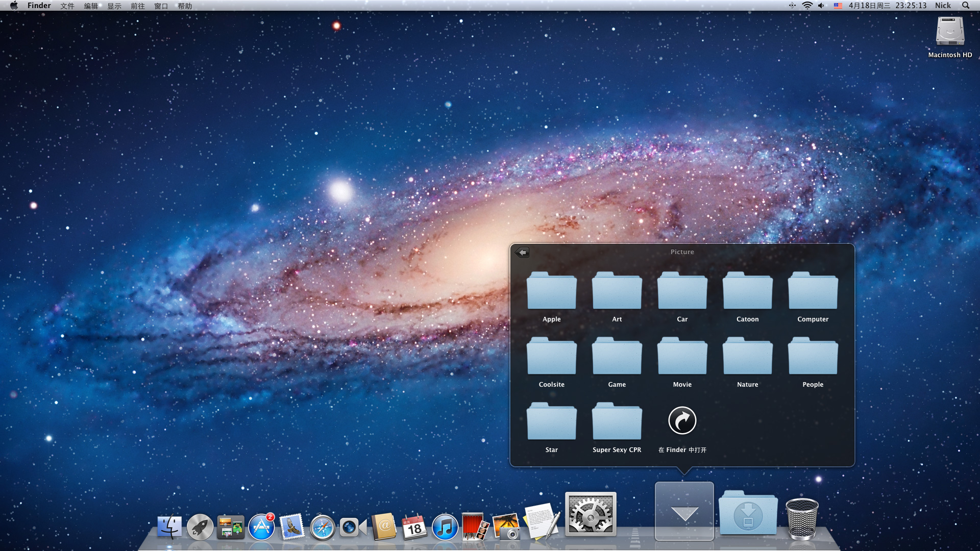Screen dimensions: 980x551
Task: Open FaceTime camera icon in Dock
Action: click(x=353, y=527)
